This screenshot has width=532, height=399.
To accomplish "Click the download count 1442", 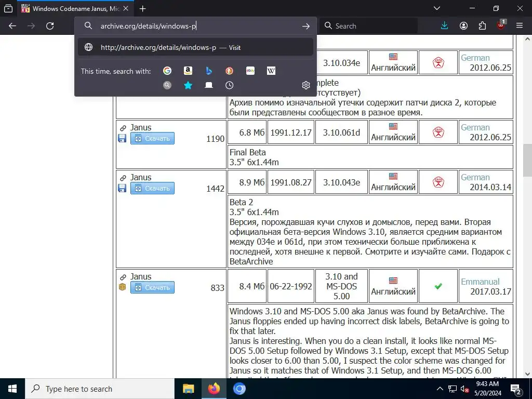I will coord(215,189).
